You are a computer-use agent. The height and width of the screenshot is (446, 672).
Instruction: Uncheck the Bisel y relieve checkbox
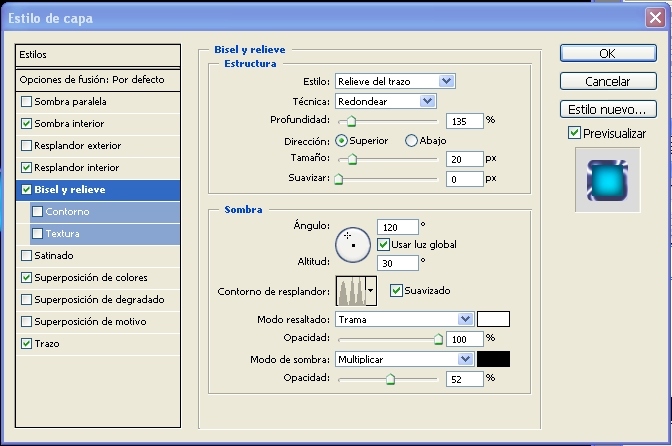(x=27, y=189)
